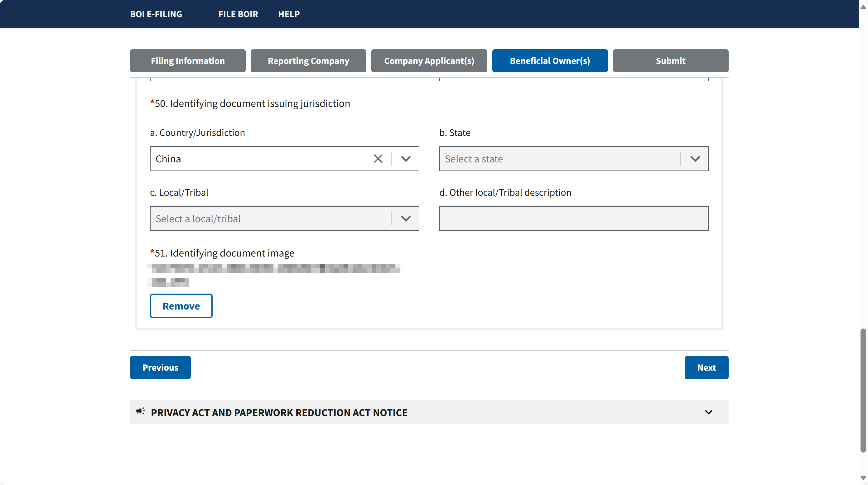Click the scrollbar down arrow
The width and height of the screenshot is (868, 485).
[x=863, y=478]
